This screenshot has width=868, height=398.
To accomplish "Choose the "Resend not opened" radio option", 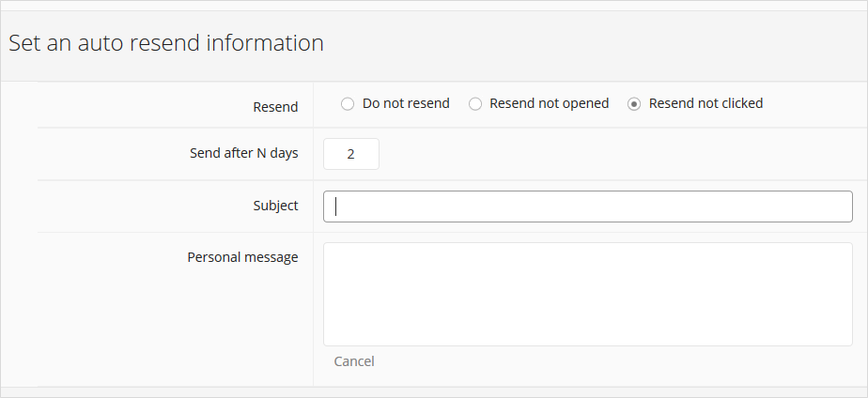I will tap(475, 104).
